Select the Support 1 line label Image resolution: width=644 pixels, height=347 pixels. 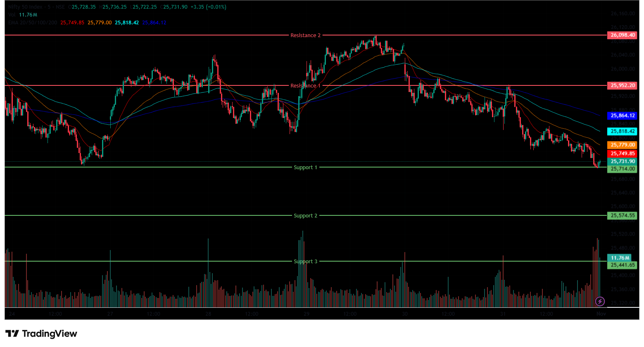tap(305, 168)
